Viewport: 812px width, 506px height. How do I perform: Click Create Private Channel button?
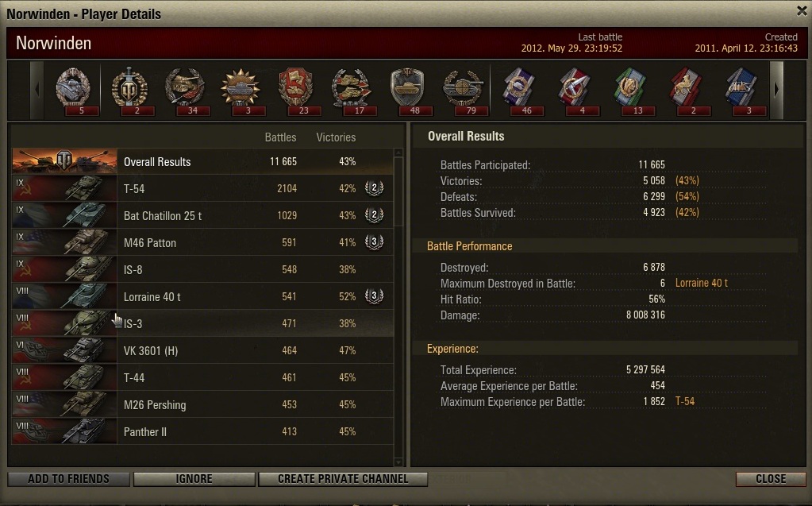[x=343, y=478]
